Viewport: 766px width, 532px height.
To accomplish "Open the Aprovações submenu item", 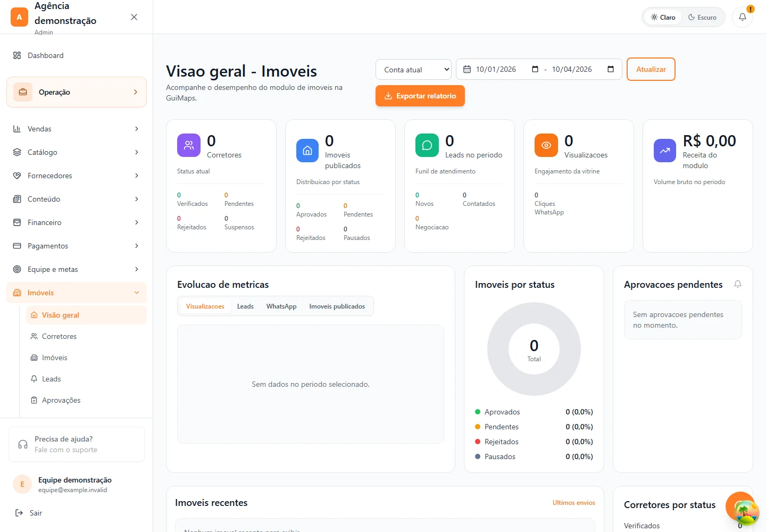I will coord(86,400).
